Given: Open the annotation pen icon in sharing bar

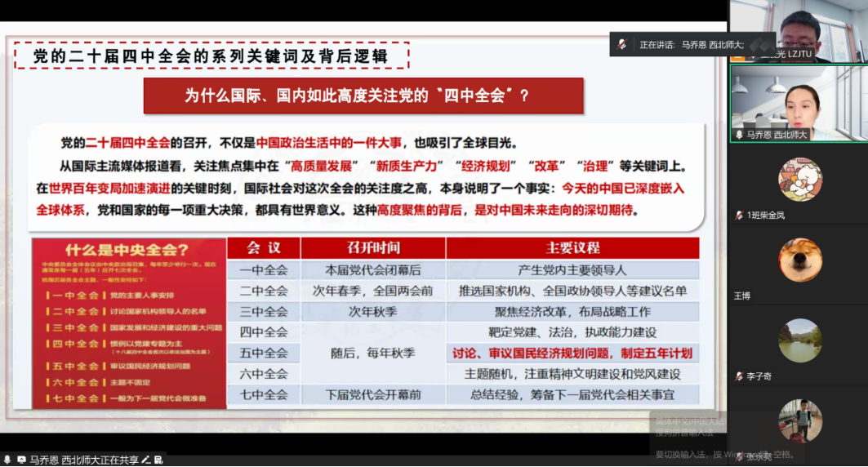Looking at the screenshot, I should (145, 460).
